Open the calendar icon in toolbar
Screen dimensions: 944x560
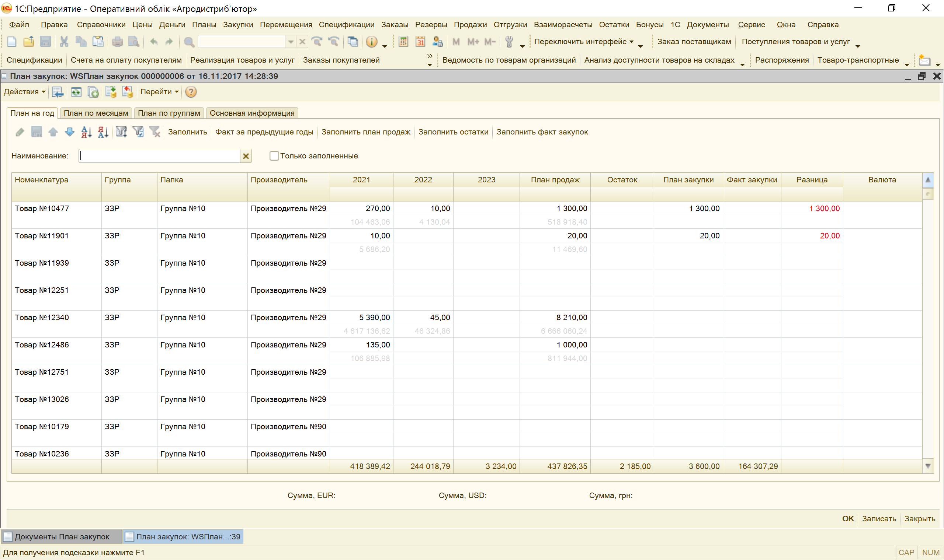coord(420,42)
